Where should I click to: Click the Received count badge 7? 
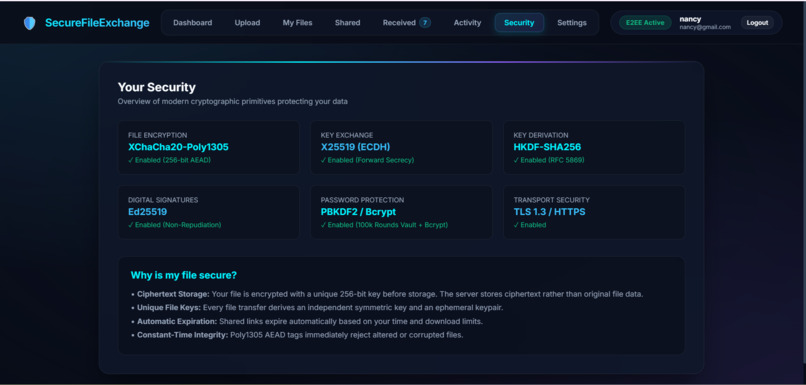coord(425,23)
